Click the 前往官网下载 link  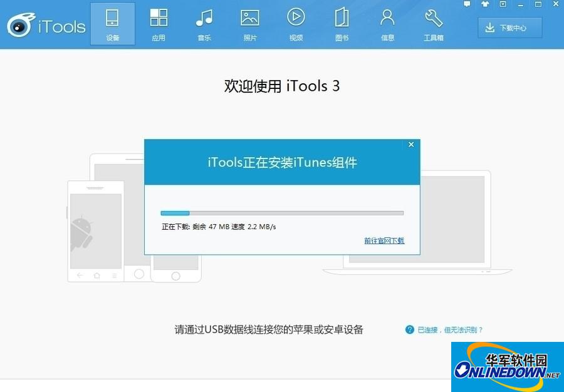tap(384, 240)
